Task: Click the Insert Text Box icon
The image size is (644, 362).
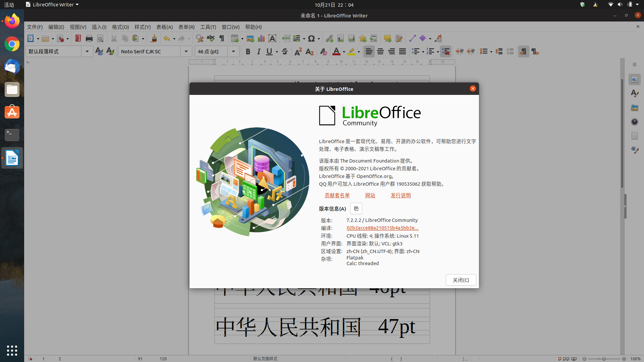Action: (272, 39)
